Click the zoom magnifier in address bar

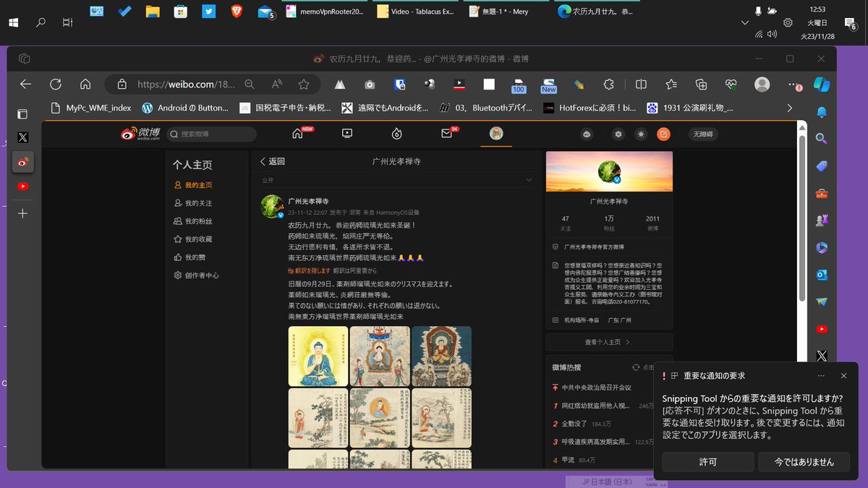[x=250, y=84]
